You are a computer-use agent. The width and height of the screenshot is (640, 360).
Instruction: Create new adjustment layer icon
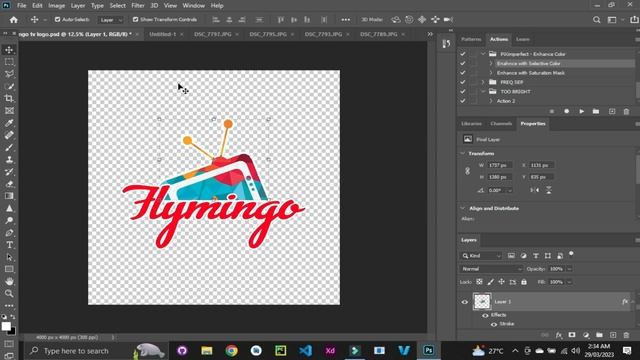point(586,335)
